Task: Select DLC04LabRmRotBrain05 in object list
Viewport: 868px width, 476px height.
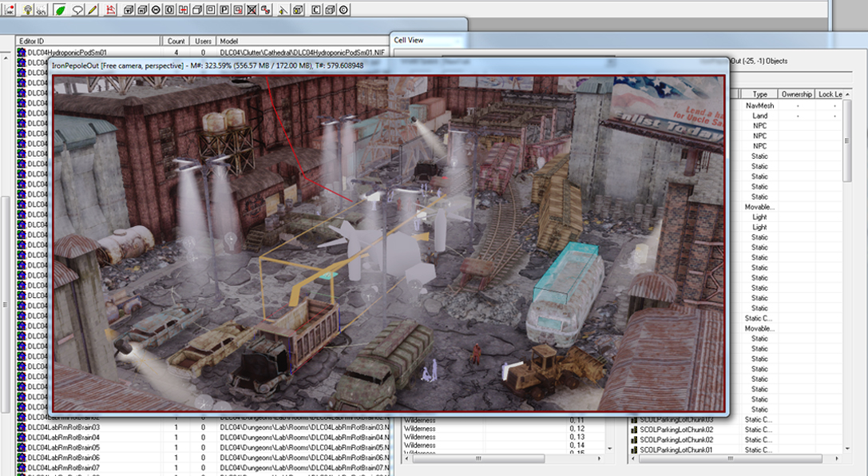Action: pos(63,447)
